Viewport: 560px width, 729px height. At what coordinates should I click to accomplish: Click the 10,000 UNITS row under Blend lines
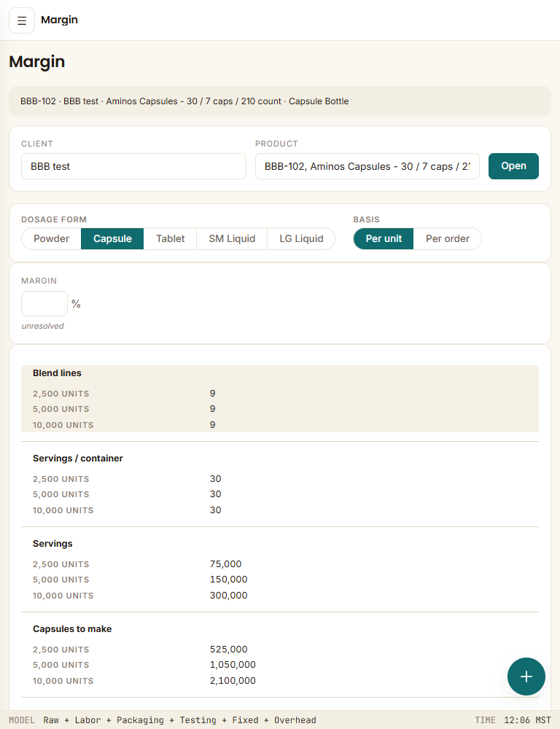tap(280, 425)
